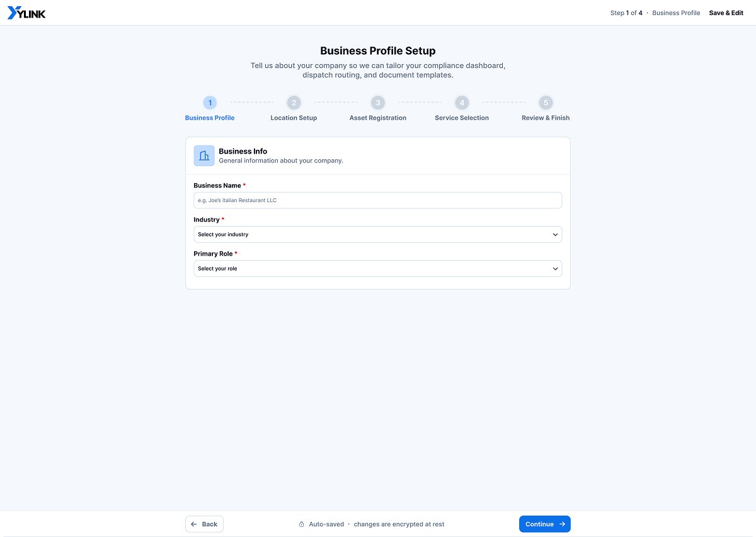Click the YLINK logo
The width and height of the screenshot is (756, 537).
click(26, 13)
